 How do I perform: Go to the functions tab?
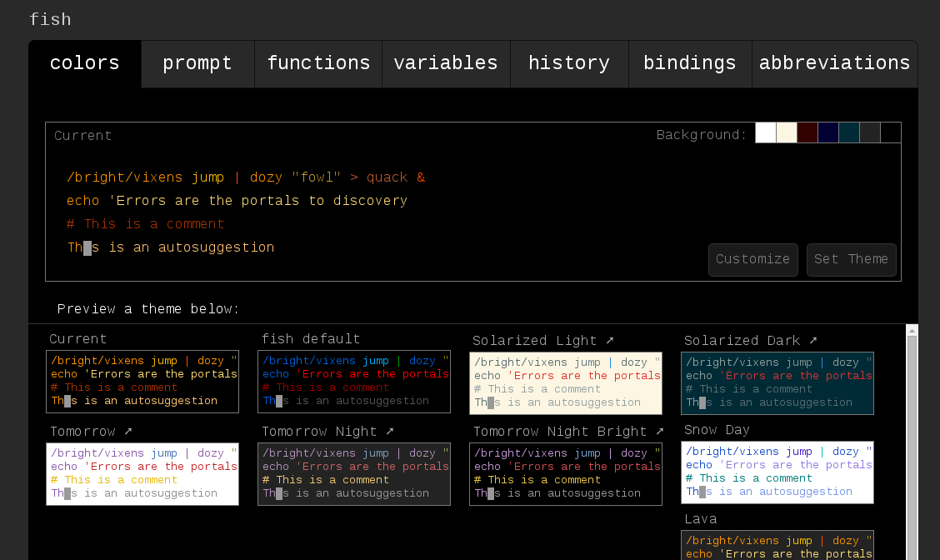click(318, 63)
